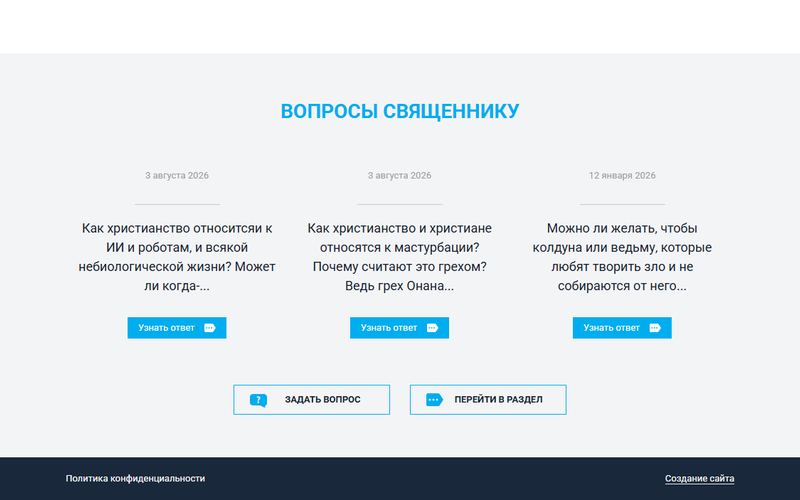Click the question text about ИИ и роботам
800x500 pixels.
(x=177, y=257)
